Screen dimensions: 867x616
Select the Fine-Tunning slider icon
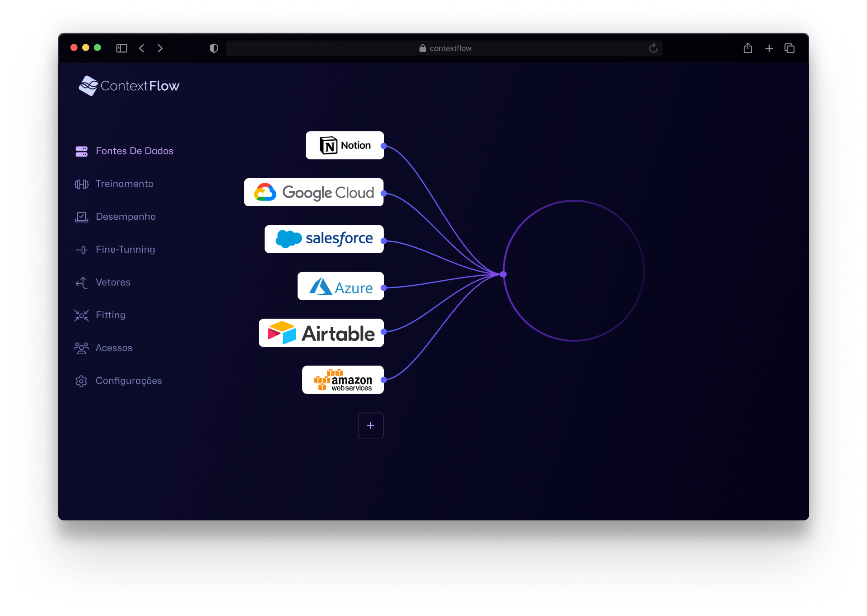pos(81,250)
